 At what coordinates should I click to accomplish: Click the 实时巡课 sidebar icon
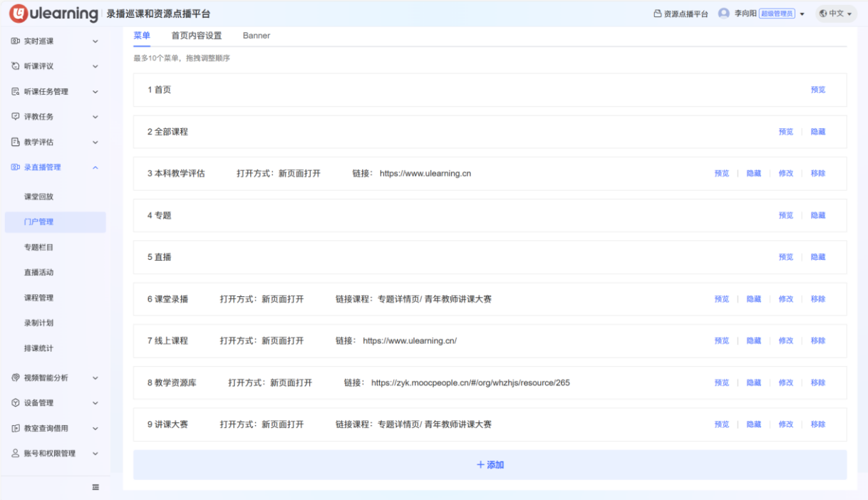[16, 41]
